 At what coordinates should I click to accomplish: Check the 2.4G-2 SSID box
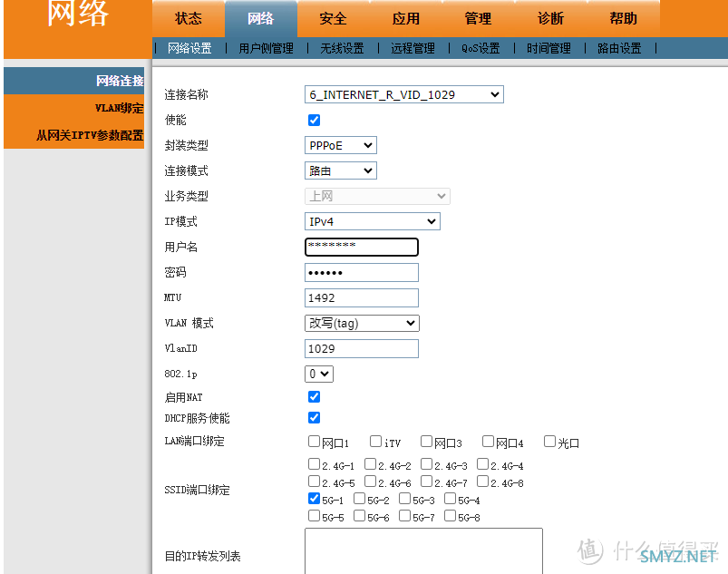tap(370, 464)
